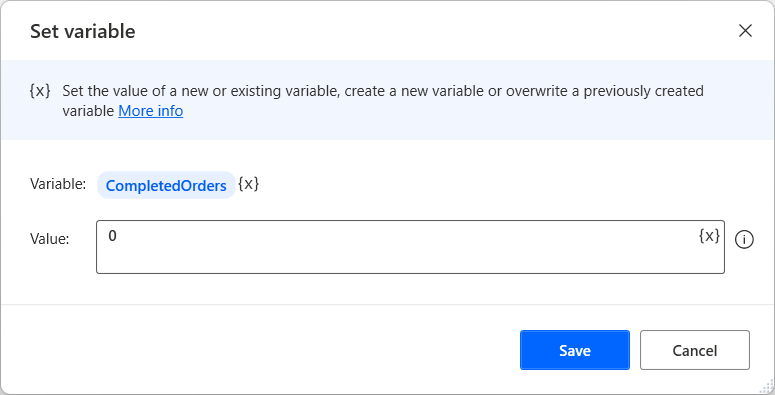Show info tooltip beside Value field

pos(744,240)
